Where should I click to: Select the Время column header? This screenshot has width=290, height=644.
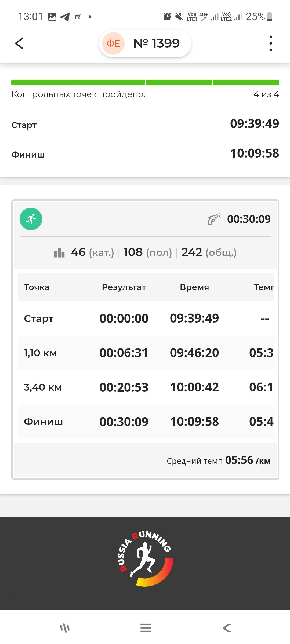(x=194, y=287)
